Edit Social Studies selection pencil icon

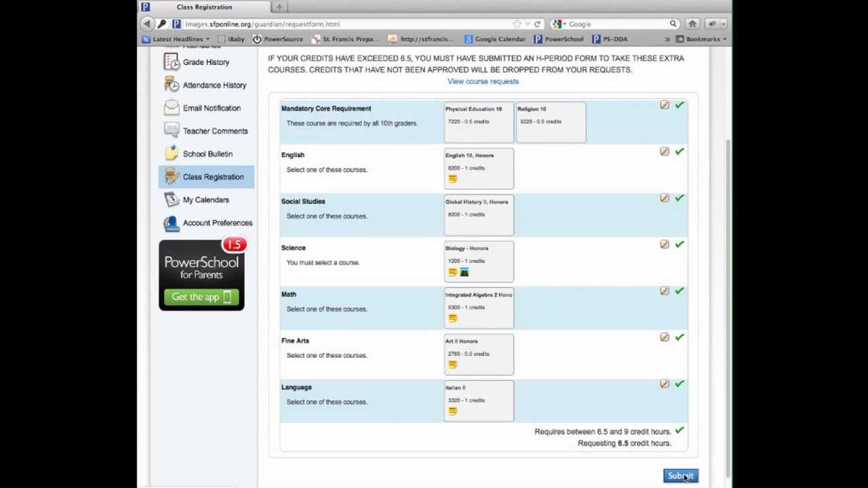665,198
